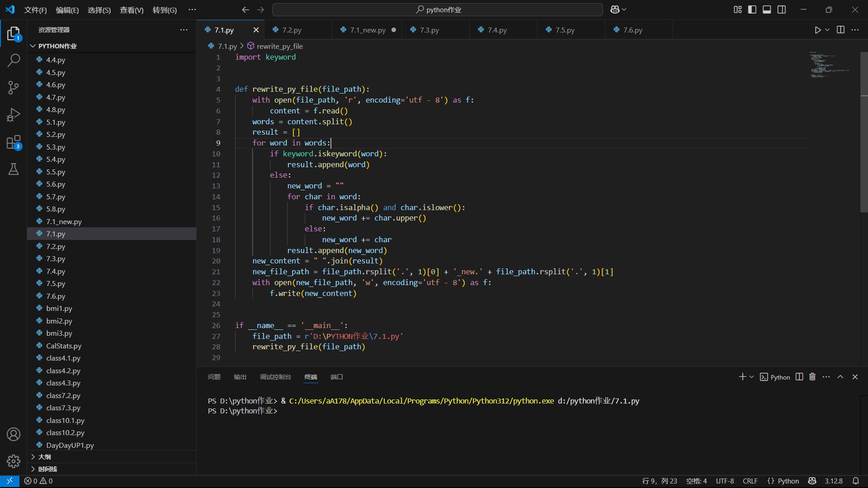Screen dimensions: 868x488
Task: Kill terminal with trash can icon
Action: (x=812, y=377)
